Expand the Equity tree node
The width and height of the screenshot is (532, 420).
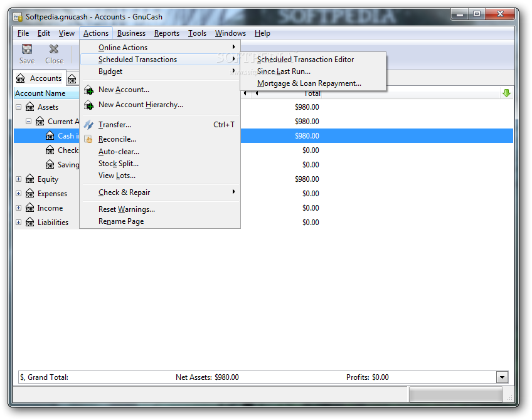pyautogui.click(x=19, y=179)
